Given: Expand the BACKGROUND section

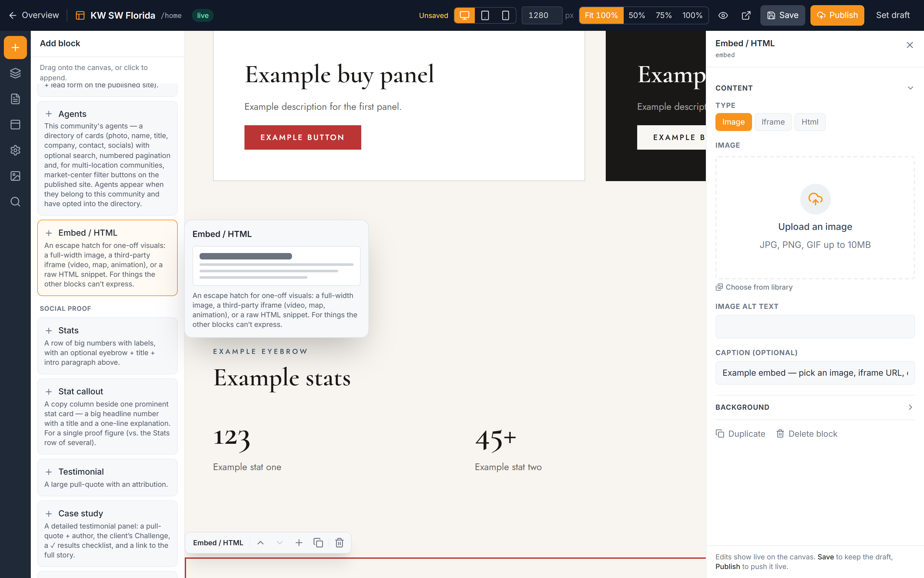Looking at the screenshot, I should [815, 407].
